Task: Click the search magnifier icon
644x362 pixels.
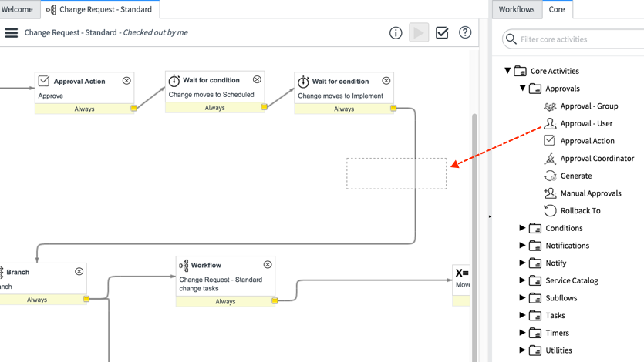Action: pyautogui.click(x=511, y=39)
